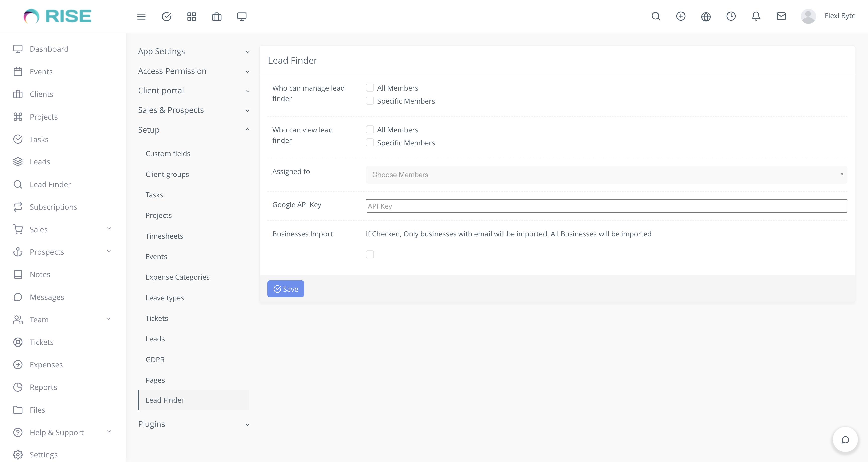Click the quick-add plus icon
Screen dimensions: 868x462
pyautogui.click(x=681, y=16)
